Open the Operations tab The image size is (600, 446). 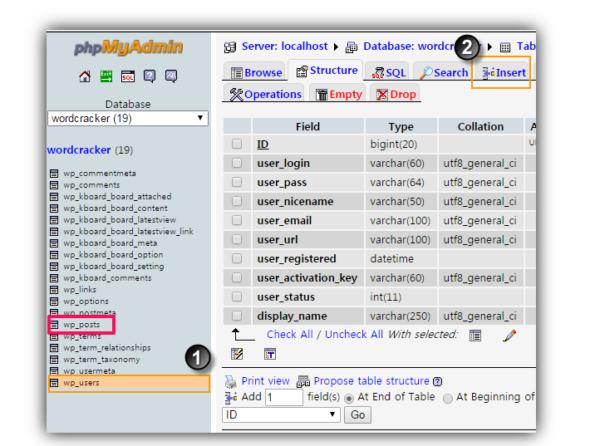tap(265, 94)
